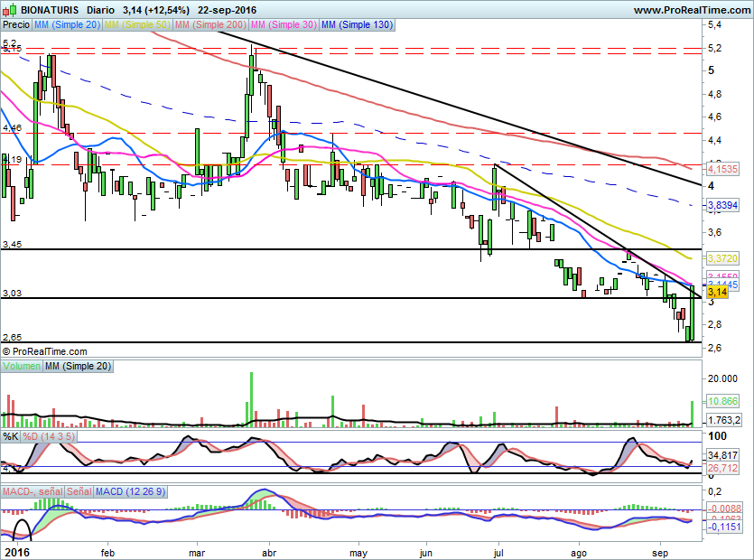Click the MM (Simple 50) yellow label
The image size is (754, 560).
137,25
